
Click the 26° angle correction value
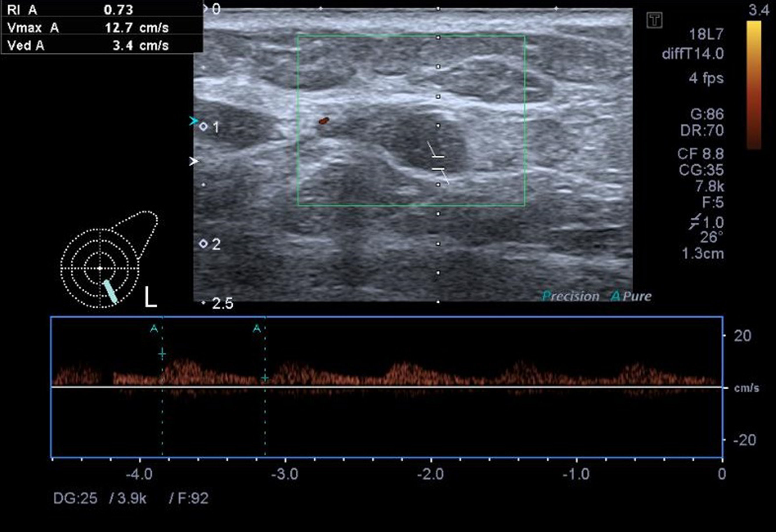711,238
